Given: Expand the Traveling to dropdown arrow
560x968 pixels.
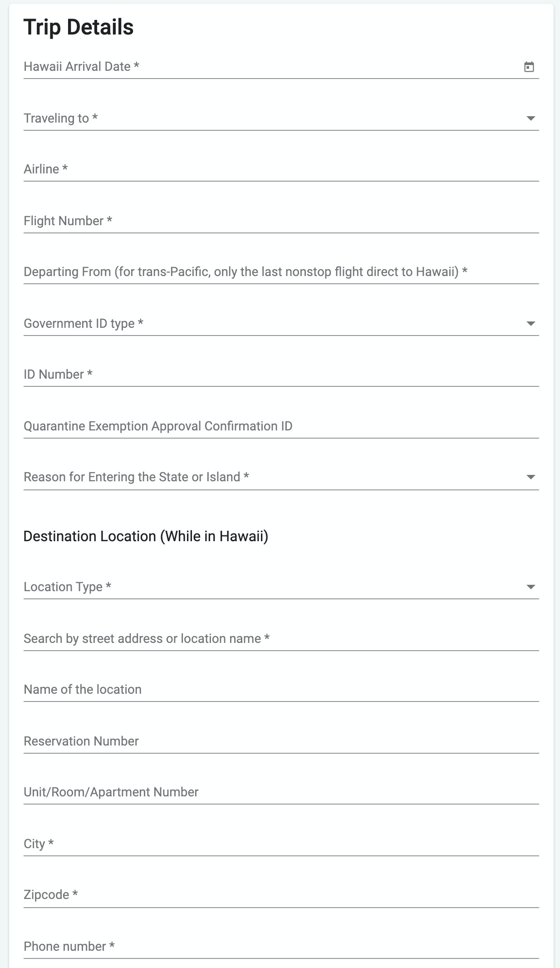Looking at the screenshot, I should coord(531,119).
